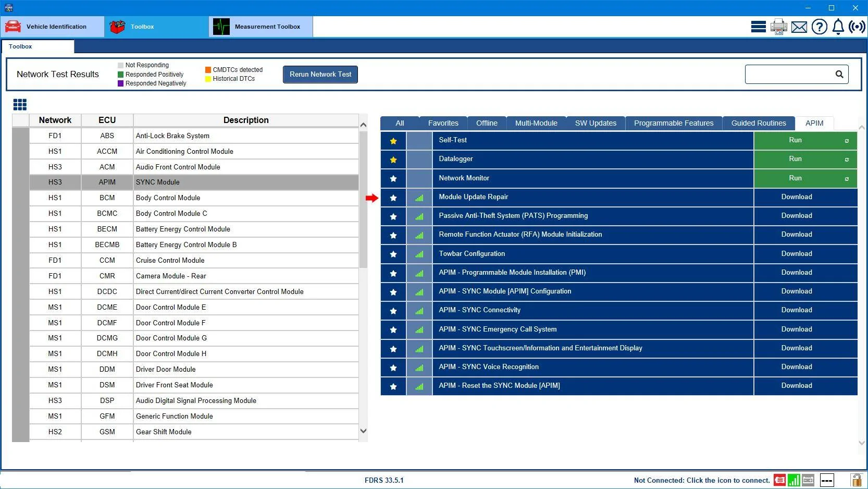Run the Network Monitor
Screen dimensions: 868x489
coord(805,178)
